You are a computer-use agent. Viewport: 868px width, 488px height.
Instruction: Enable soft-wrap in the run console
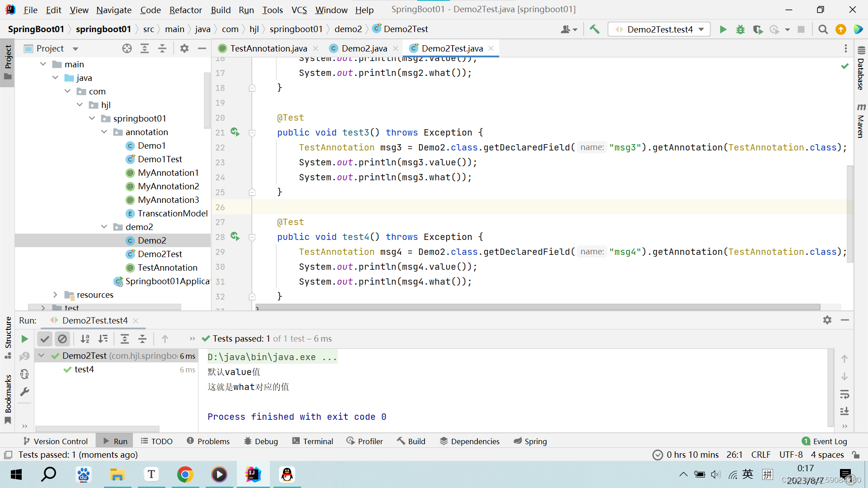click(x=844, y=394)
